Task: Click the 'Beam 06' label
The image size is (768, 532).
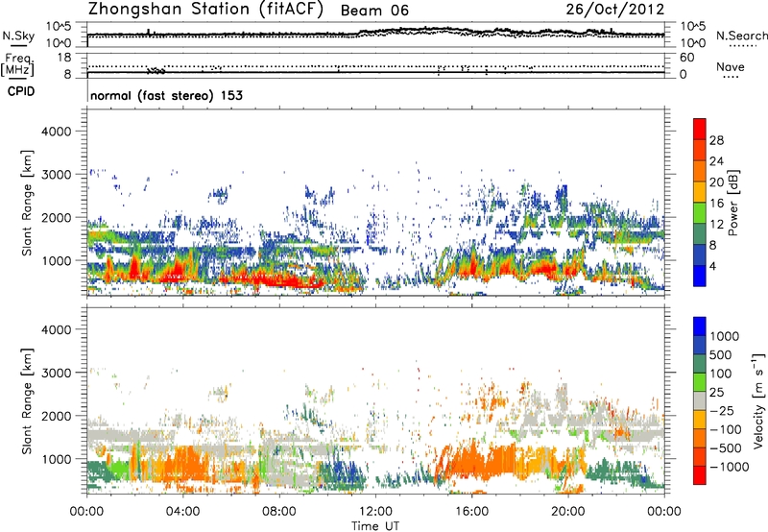Action: tap(374, 11)
